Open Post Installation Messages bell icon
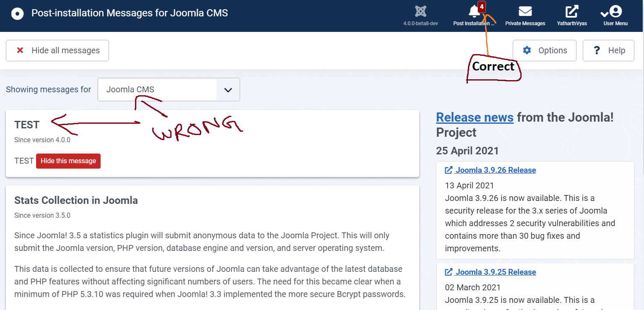 pos(474,11)
